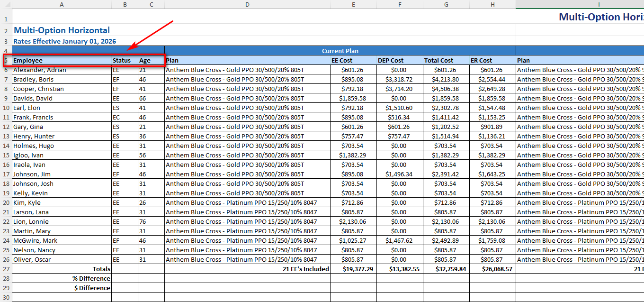The height and width of the screenshot is (302, 644).
Task: Select the Kim, Kyle cell
Action: pyautogui.click(x=62, y=202)
